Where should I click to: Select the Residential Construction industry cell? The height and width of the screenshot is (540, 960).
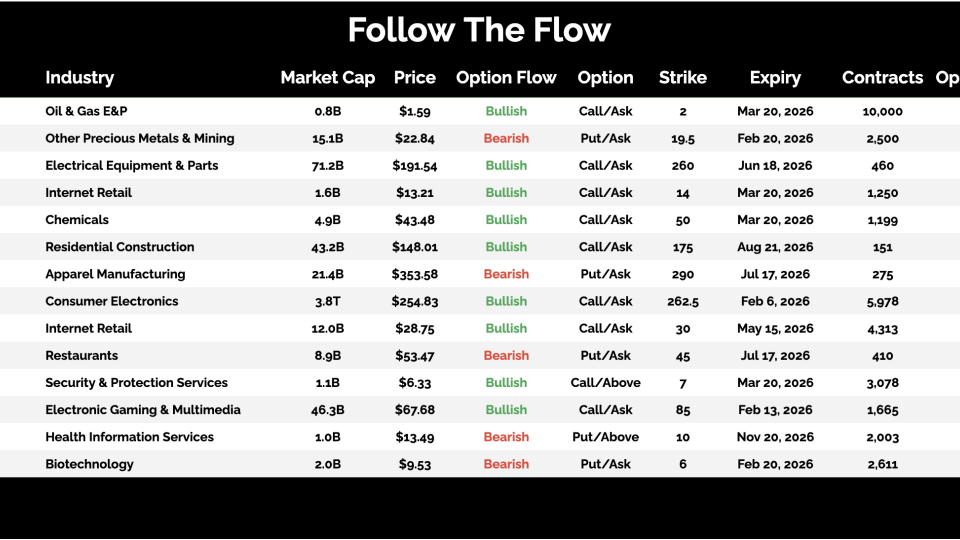tap(120, 247)
